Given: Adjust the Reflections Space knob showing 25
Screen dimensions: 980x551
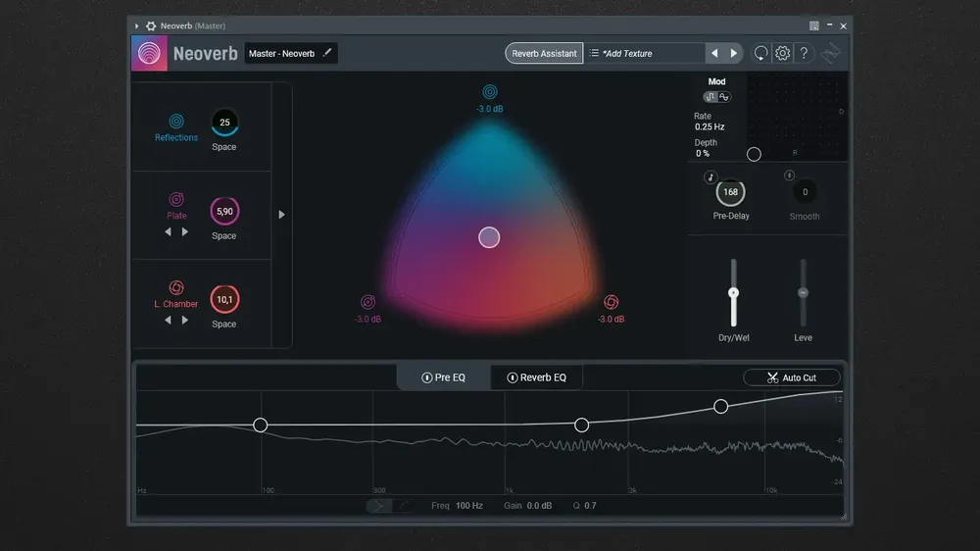Looking at the screenshot, I should (x=224, y=123).
